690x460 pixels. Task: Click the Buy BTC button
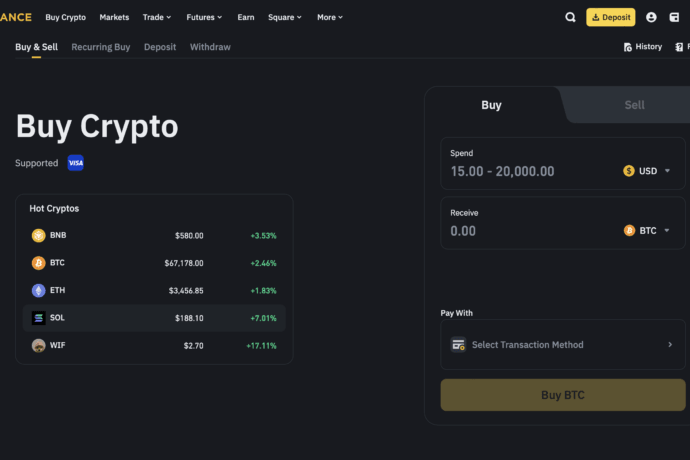[563, 395]
